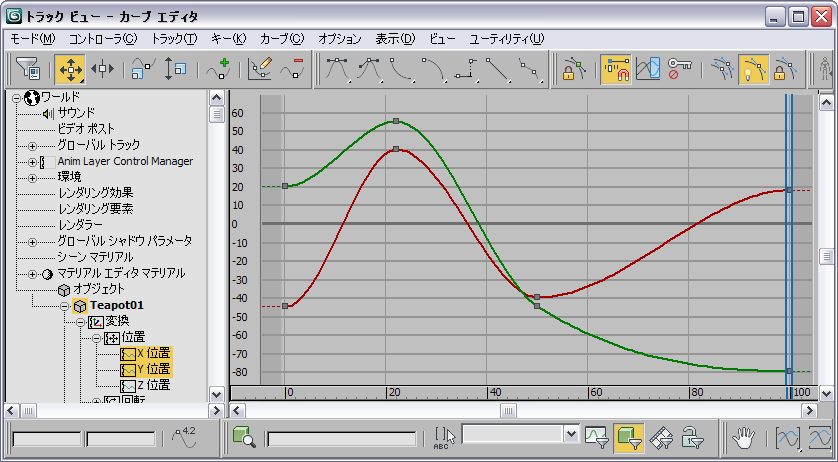This screenshot has height=462, width=838.
Task: Toggle Lock Tangents button
Action: click(786, 70)
